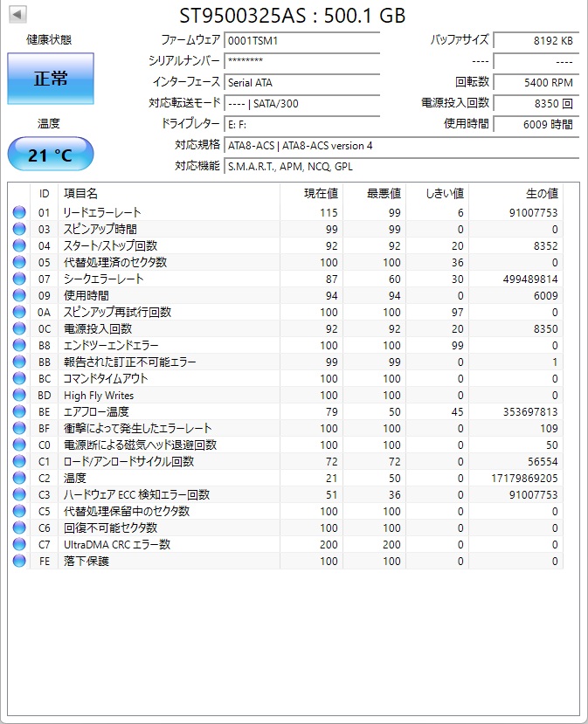Click the 項目名 column header
This screenshot has width=588, height=724.
point(81,193)
